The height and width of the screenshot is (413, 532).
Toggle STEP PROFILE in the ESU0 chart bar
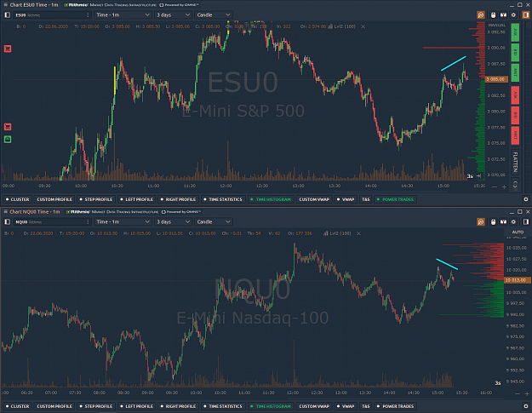point(96,199)
